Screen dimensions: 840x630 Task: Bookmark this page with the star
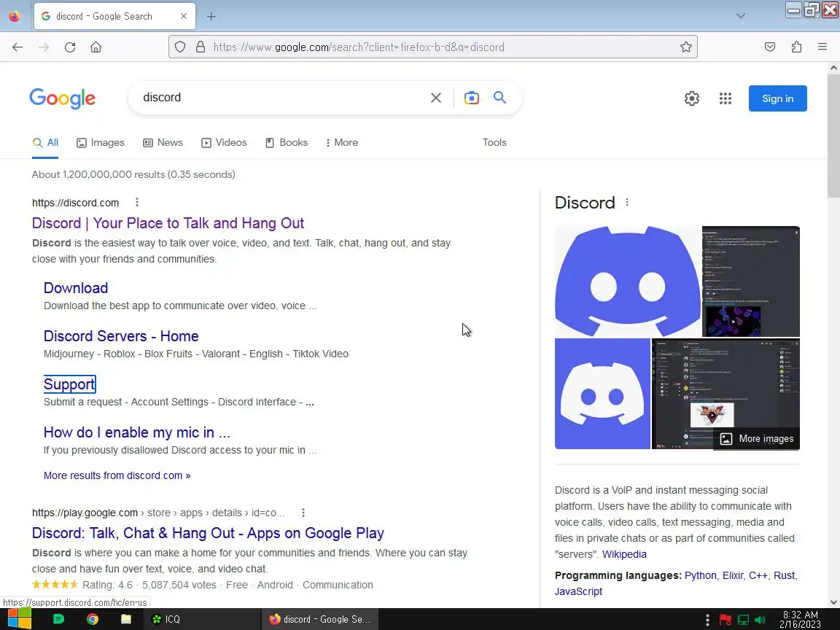click(x=685, y=47)
